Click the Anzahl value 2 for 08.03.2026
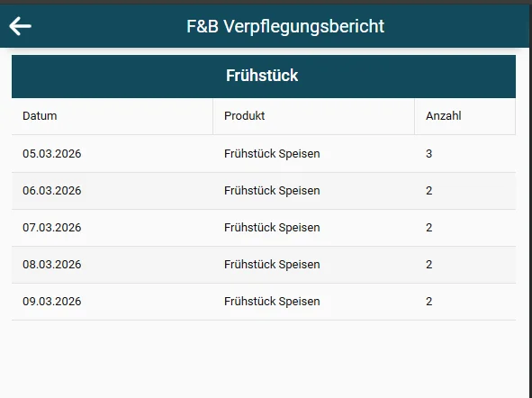Viewport: 532px width, 398px height. tap(429, 265)
